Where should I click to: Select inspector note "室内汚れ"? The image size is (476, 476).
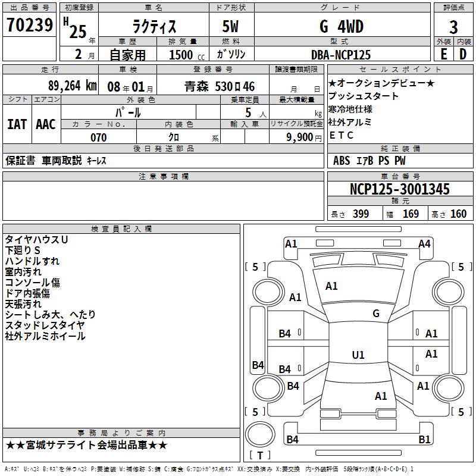pyautogui.click(x=23, y=272)
